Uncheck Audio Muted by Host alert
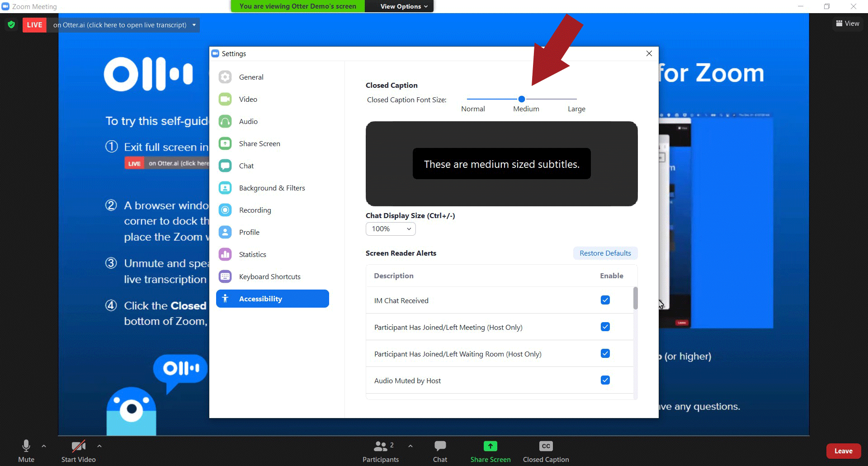This screenshot has height=466, width=868. (605, 380)
